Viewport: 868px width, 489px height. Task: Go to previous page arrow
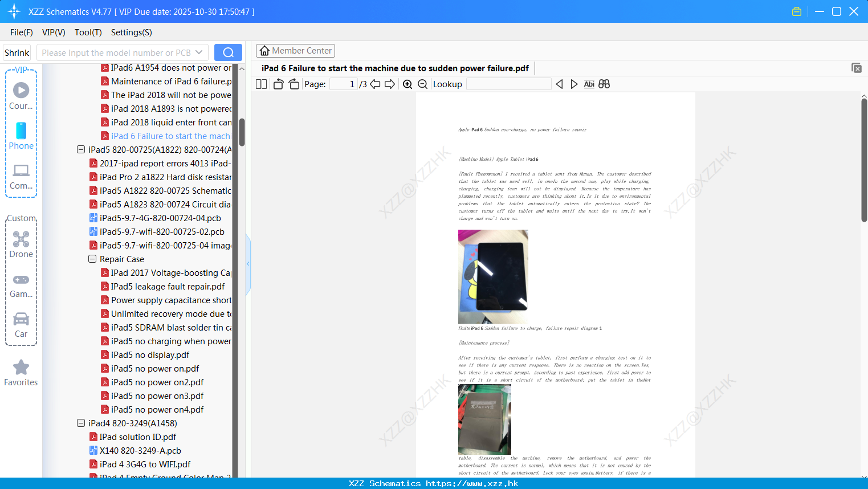375,84
